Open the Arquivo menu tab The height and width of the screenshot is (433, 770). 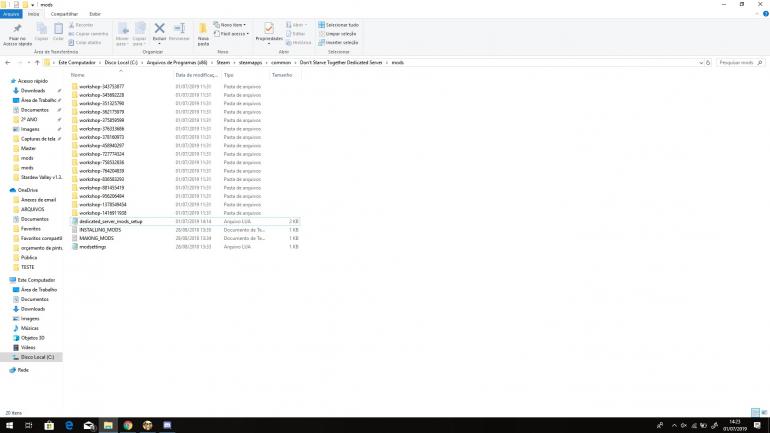(11, 14)
